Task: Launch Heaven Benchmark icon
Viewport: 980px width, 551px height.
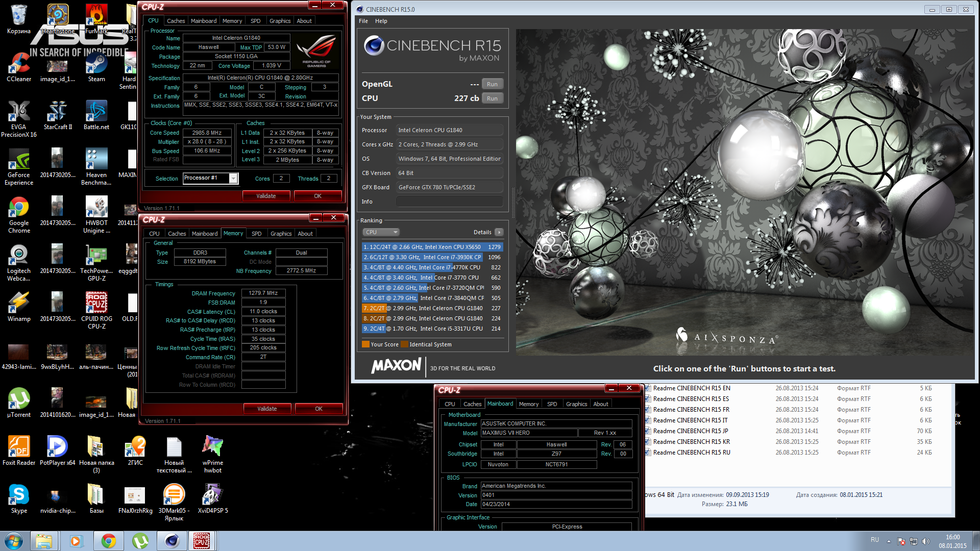Action: pyautogui.click(x=96, y=167)
